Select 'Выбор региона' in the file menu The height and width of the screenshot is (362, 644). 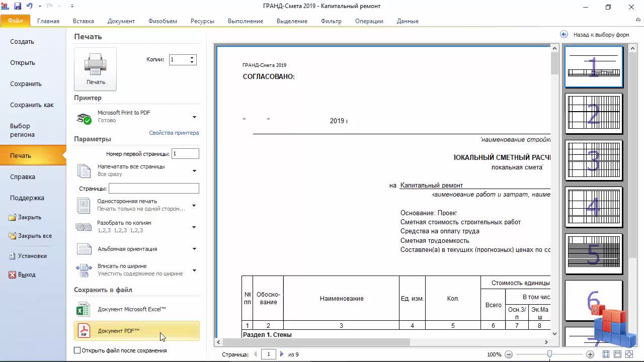33,130
